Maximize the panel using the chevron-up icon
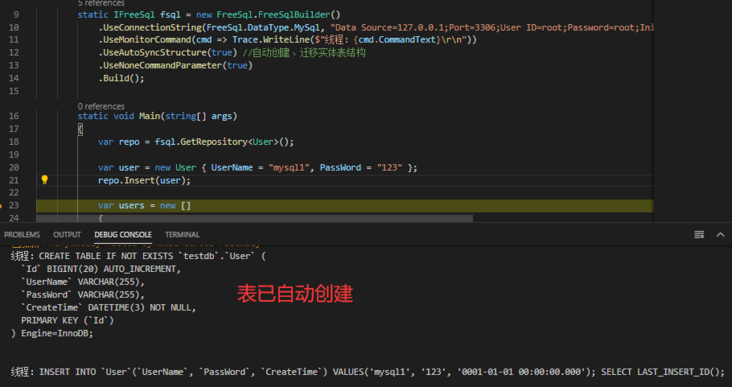This screenshot has width=732, height=387. [720, 234]
